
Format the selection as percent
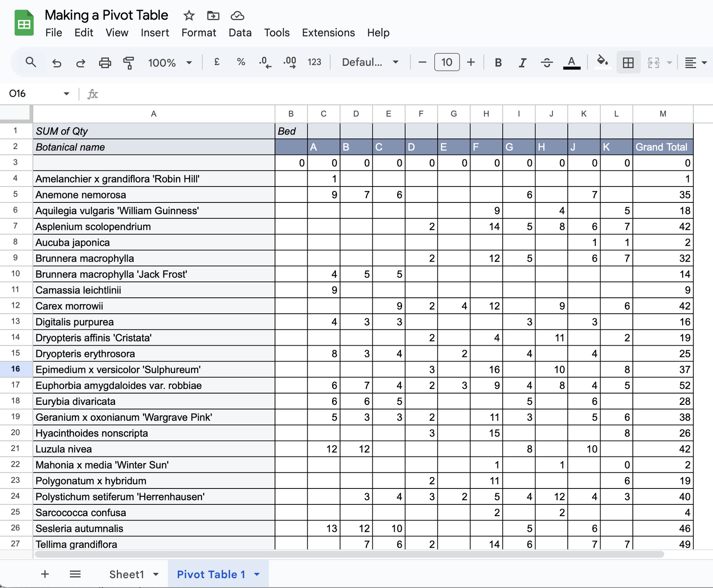pyautogui.click(x=241, y=62)
